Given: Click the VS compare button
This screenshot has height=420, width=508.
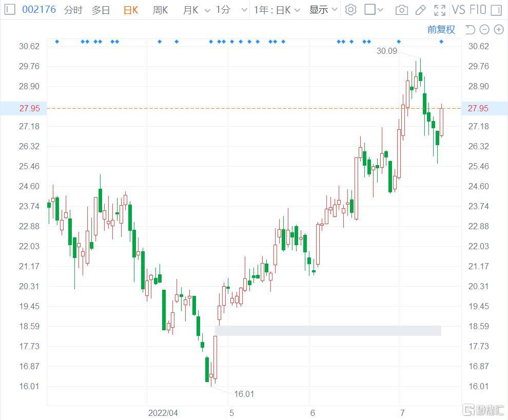Looking at the screenshot, I should [x=458, y=10].
